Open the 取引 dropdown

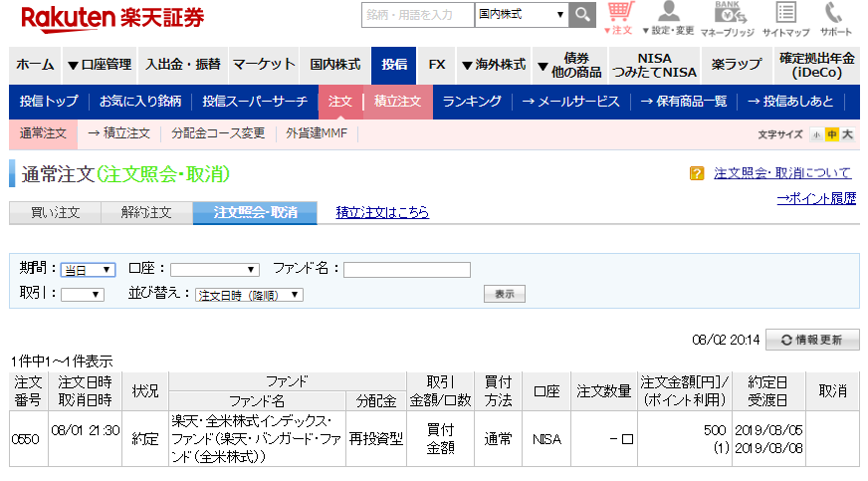[83, 295]
